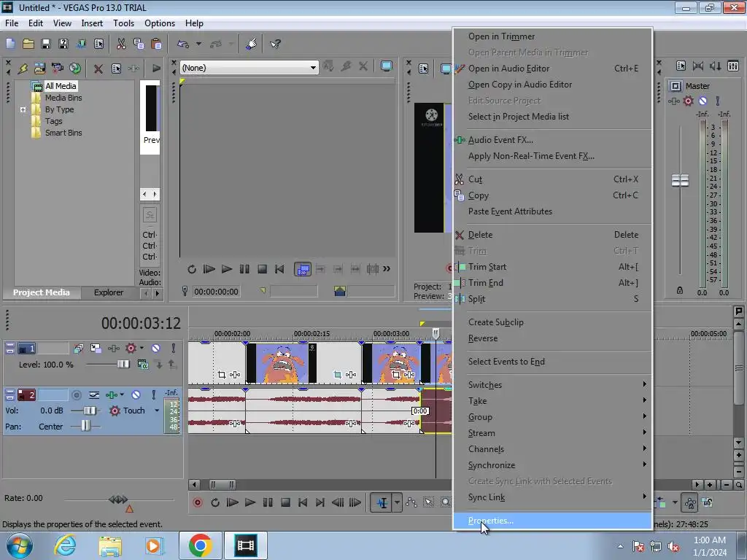This screenshot has height=560, width=747.
Task: Click the Cut scissors icon in toolbar
Action: pos(122,44)
